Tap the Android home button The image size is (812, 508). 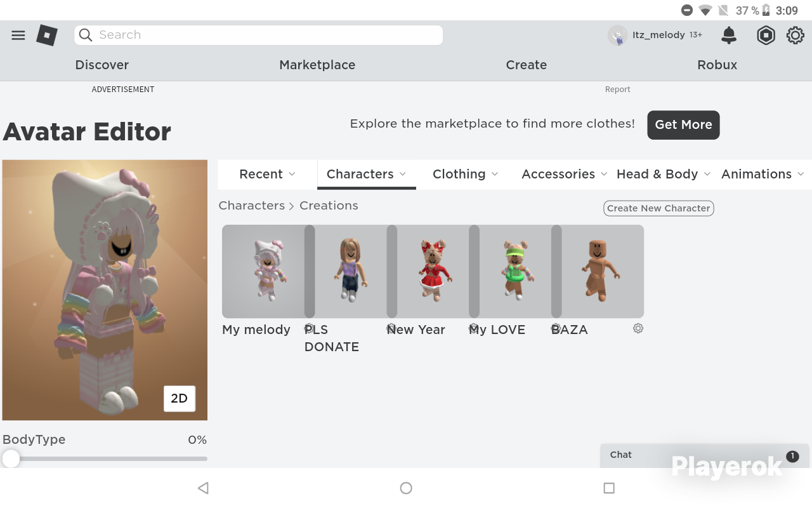click(x=406, y=488)
